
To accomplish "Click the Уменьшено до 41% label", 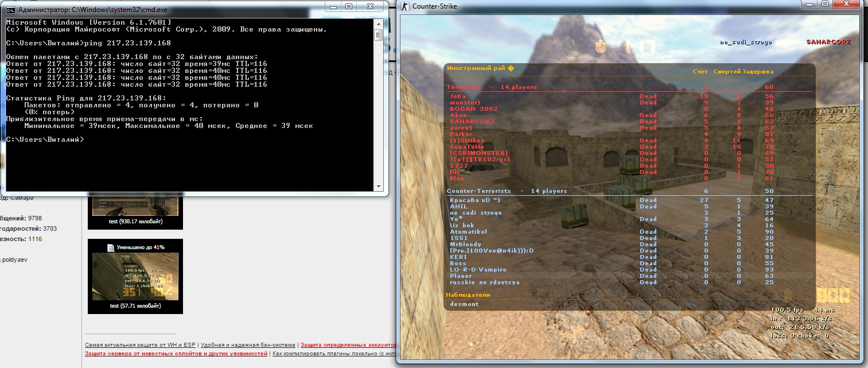I will [x=141, y=247].
